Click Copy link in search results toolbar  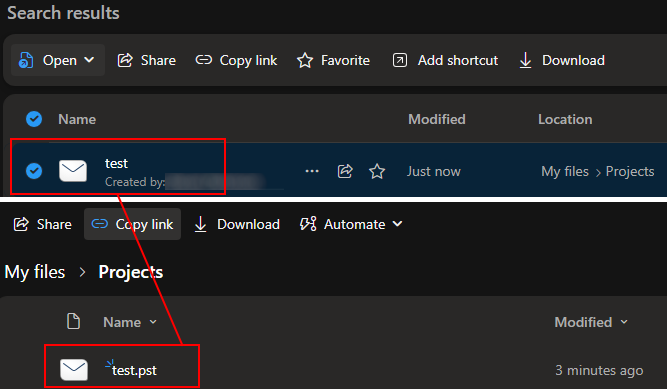click(236, 60)
